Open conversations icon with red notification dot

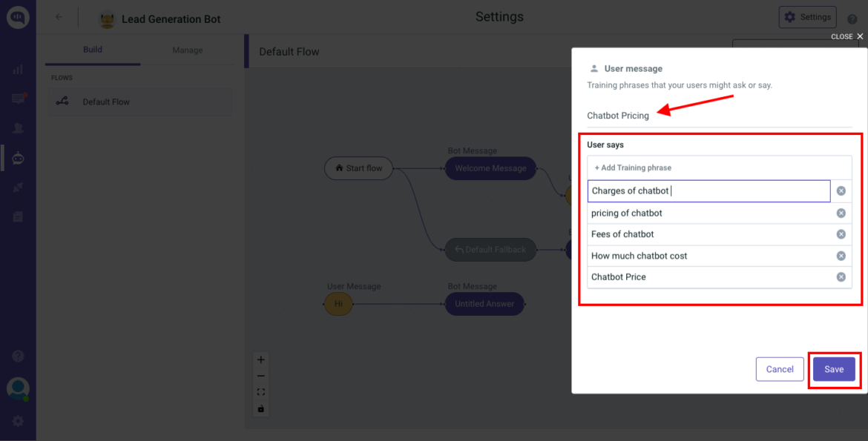[x=18, y=99]
